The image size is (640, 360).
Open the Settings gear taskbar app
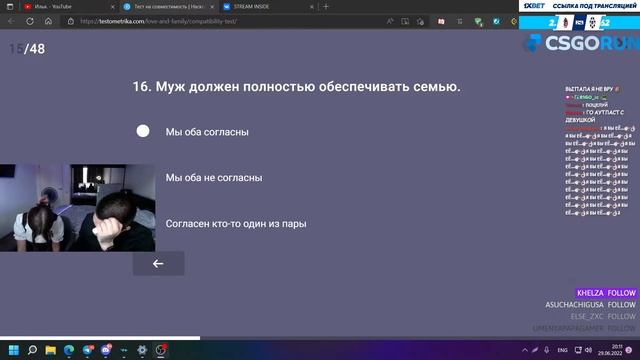(x=142, y=350)
